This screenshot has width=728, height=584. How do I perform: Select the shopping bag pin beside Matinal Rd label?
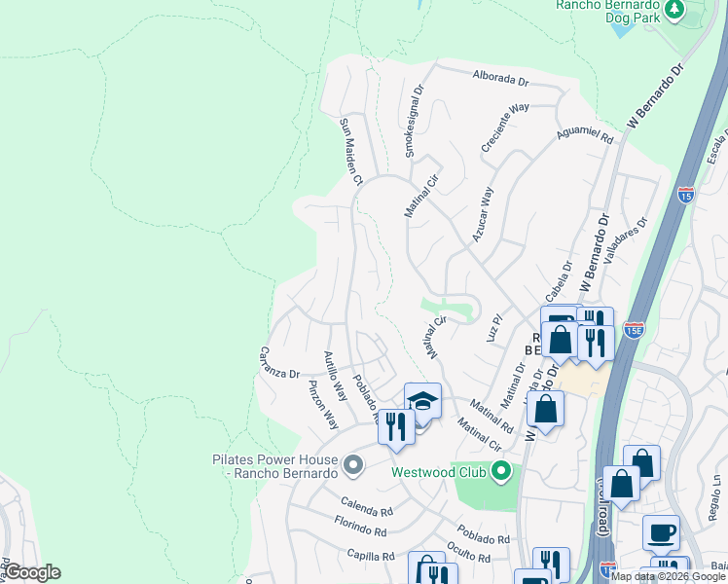click(x=546, y=411)
